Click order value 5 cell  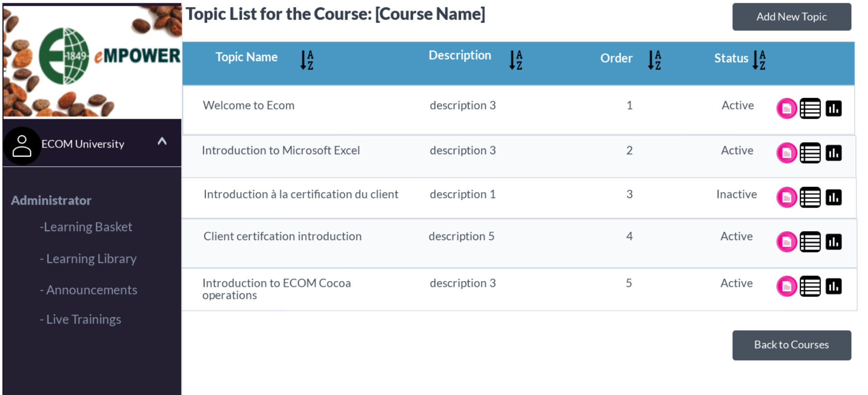coord(629,283)
